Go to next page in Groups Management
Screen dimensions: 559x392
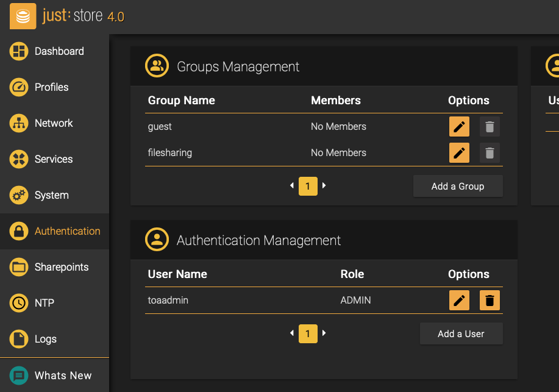(x=324, y=185)
